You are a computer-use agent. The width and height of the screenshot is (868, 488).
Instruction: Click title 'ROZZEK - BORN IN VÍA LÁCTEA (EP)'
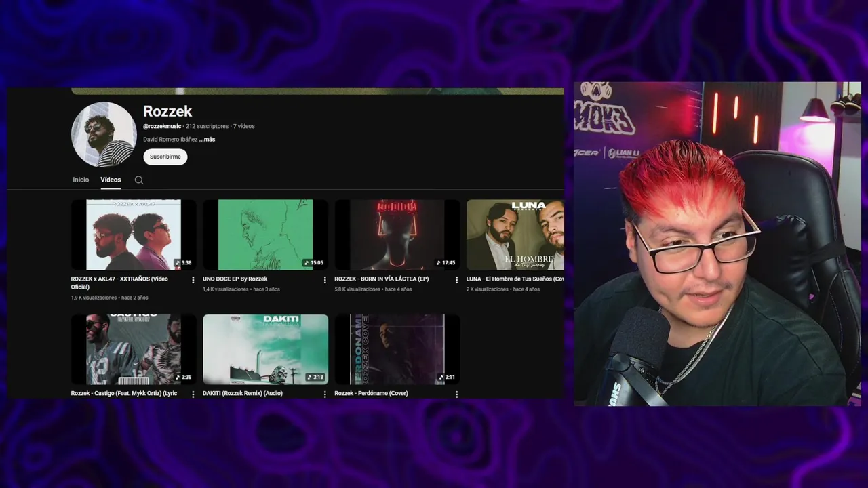pyautogui.click(x=381, y=279)
